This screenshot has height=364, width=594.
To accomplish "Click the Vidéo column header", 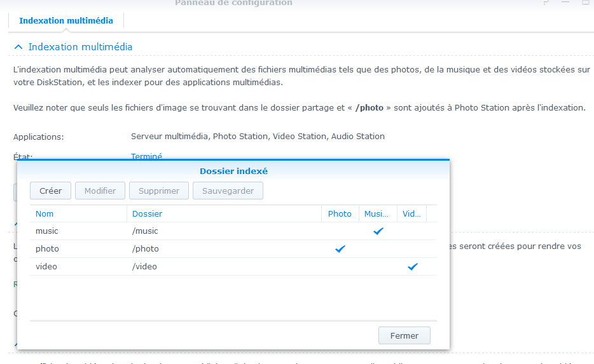I will click(411, 214).
